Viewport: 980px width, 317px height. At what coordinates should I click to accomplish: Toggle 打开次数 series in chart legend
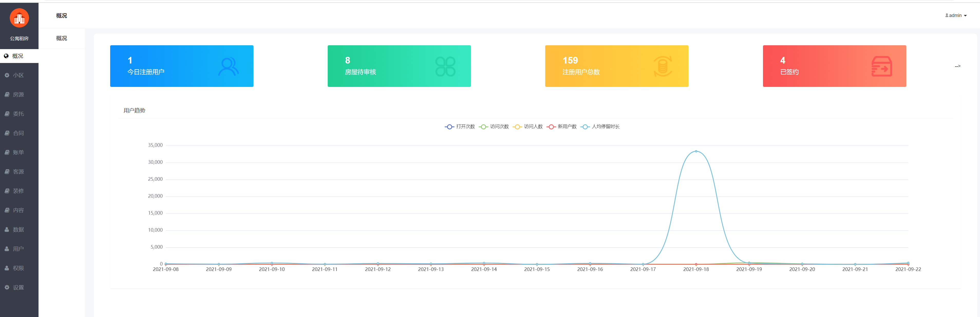click(x=459, y=126)
